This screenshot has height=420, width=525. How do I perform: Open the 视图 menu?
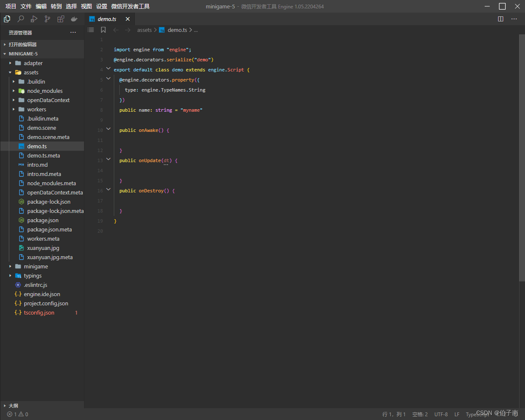click(x=87, y=6)
